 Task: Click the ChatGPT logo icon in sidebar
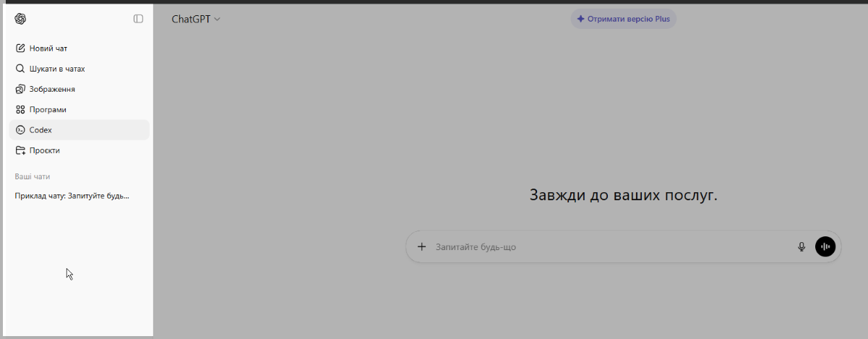coord(20,19)
